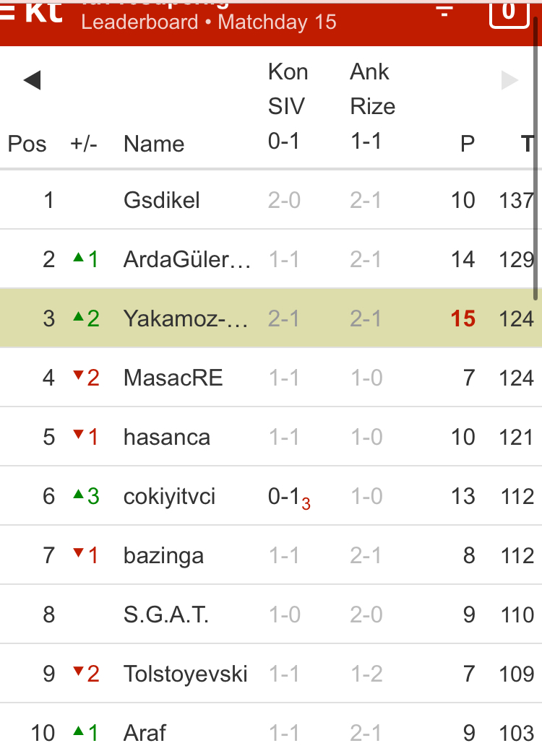Image resolution: width=542 pixels, height=756 pixels.
Task: Go to next matches with right arrow
Action: click(510, 80)
